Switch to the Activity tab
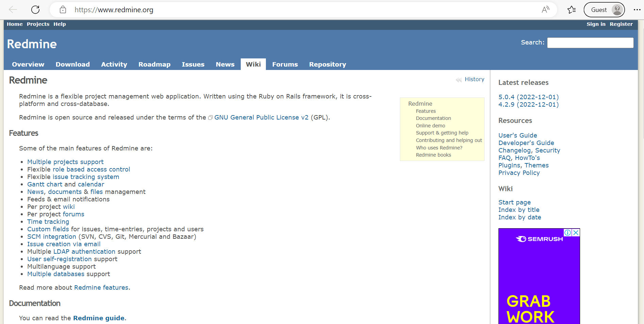This screenshot has height=324, width=644. pos(114,64)
